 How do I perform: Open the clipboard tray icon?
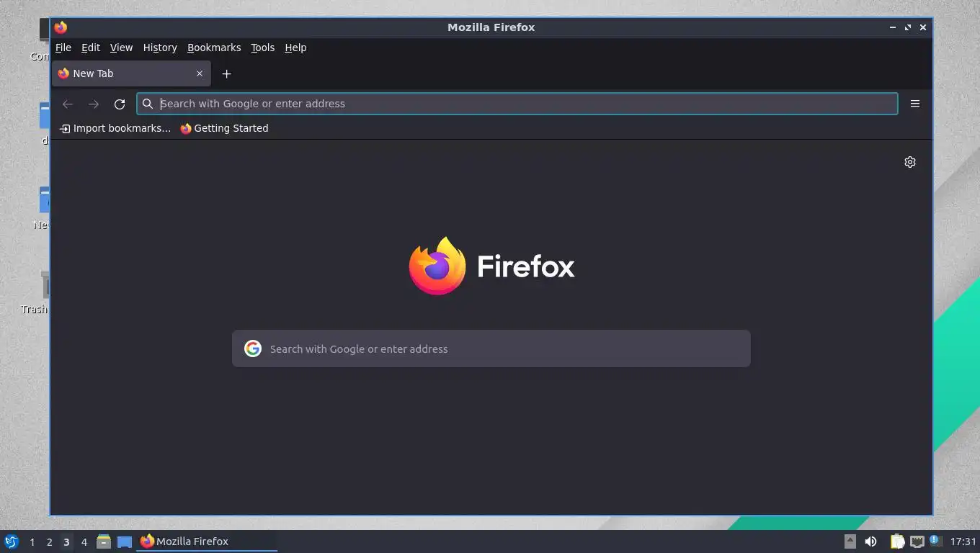[897, 541]
